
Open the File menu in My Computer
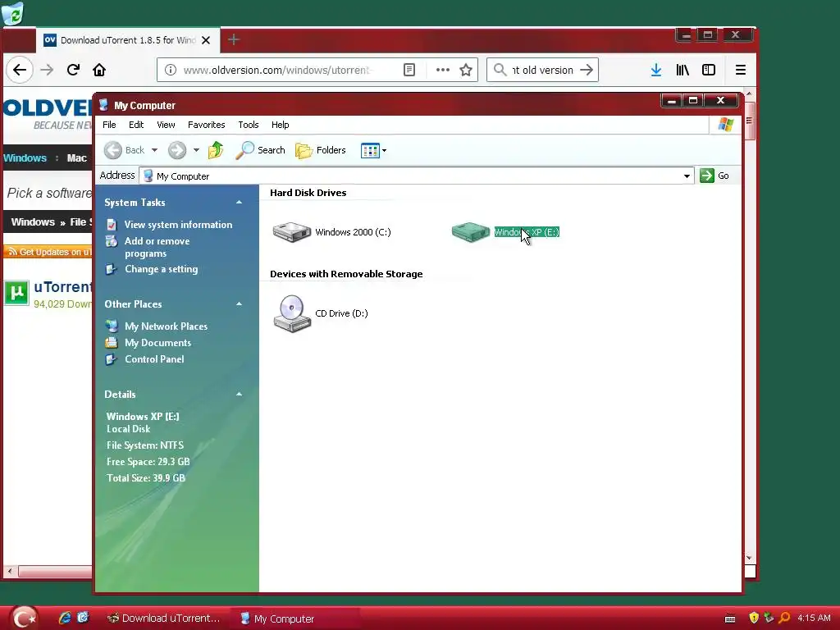pyautogui.click(x=109, y=125)
